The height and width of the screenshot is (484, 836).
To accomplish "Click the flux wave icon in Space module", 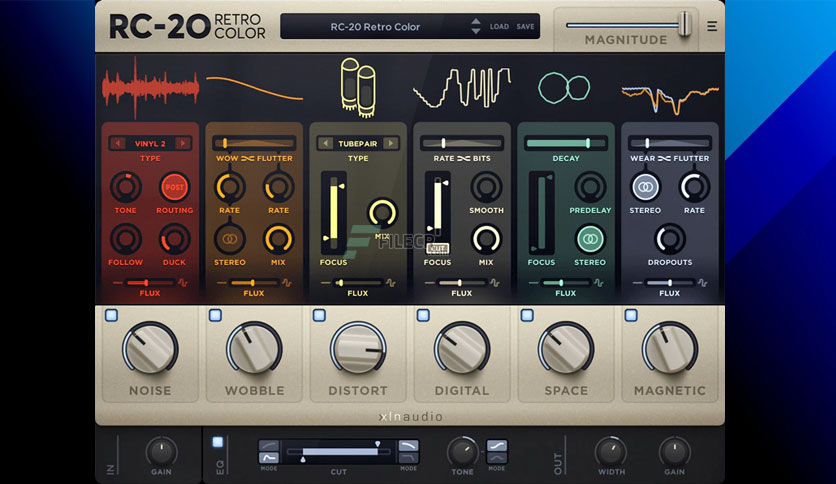I will (599, 283).
